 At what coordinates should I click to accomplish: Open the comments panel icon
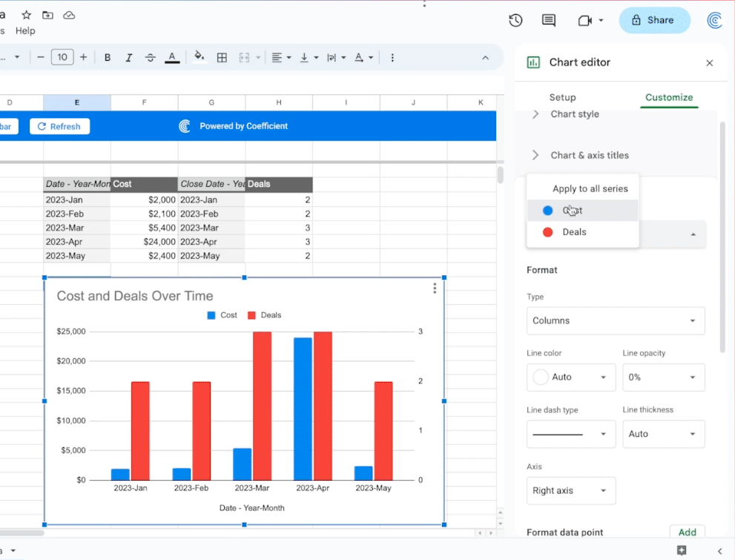tap(548, 20)
